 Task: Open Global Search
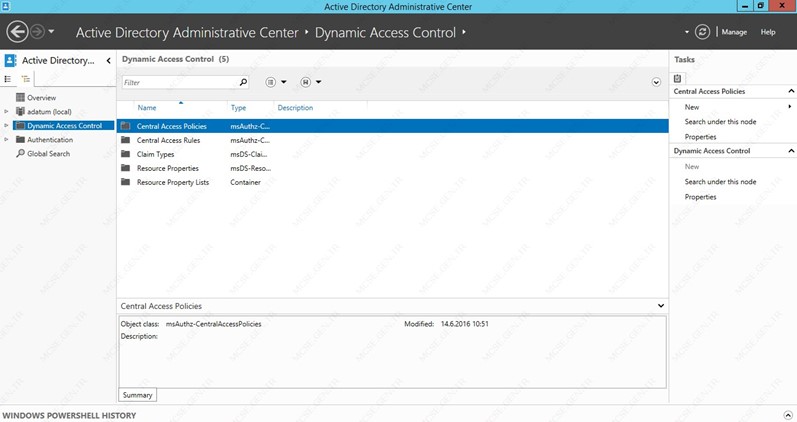pos(48,154)
